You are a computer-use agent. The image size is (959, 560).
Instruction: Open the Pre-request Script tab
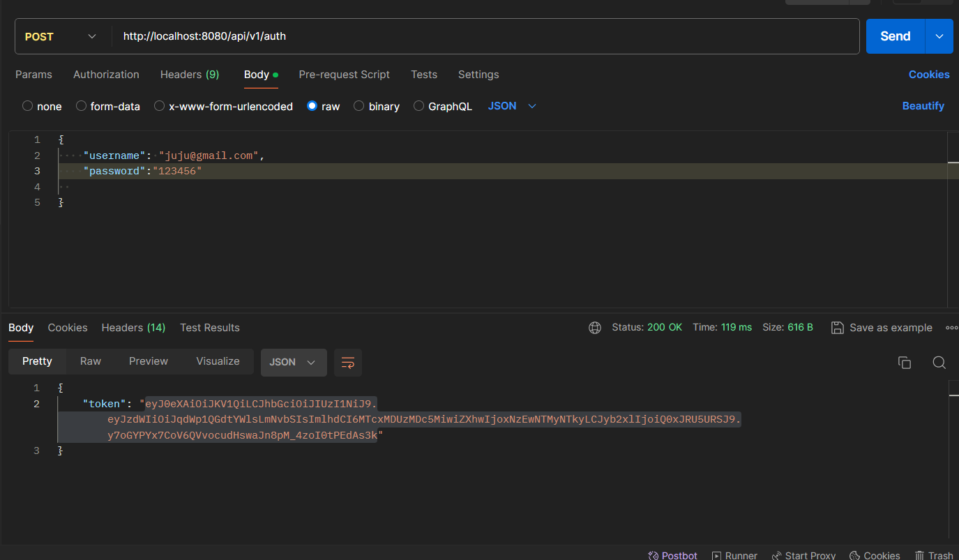tap(344, 75)
